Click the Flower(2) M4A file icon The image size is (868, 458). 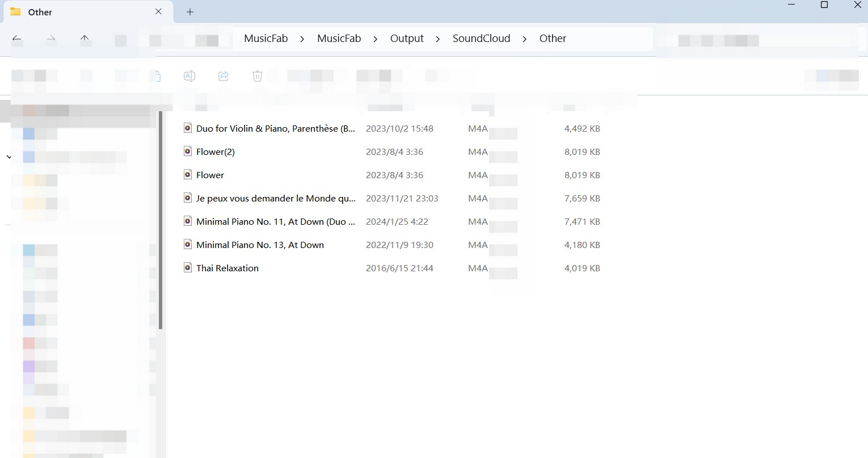[x=188, y=151]
